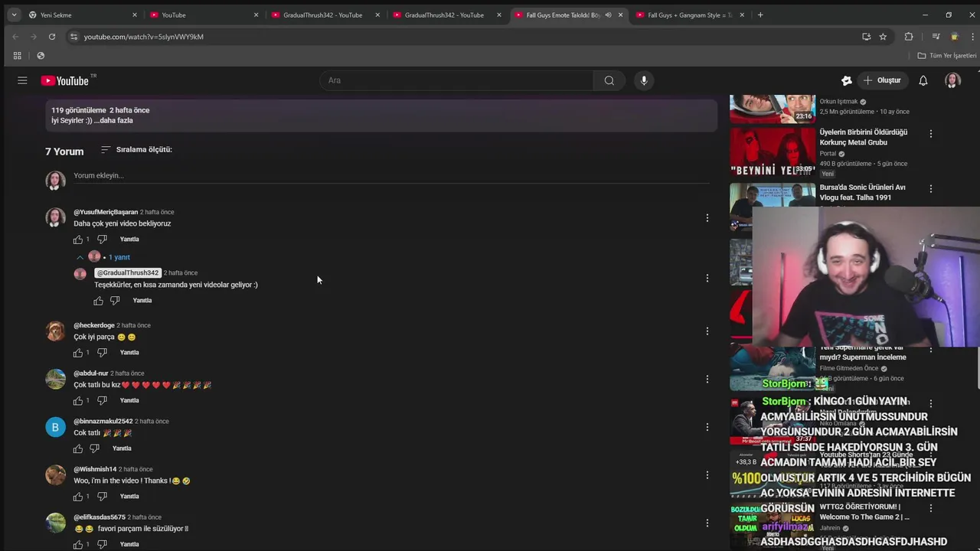The image size is (980, 551).
Task: Reply to abdul-nur's comment with Yanıtla
Action: [129, 401]
